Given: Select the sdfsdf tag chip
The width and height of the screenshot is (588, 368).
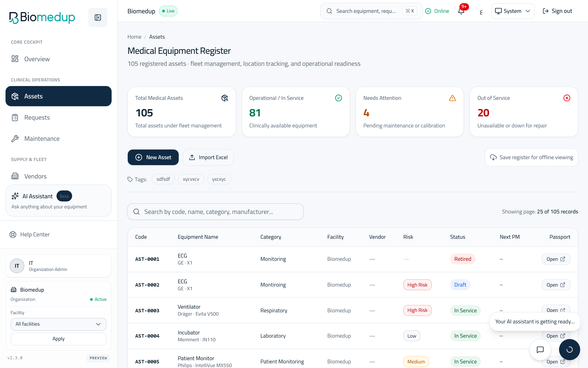Looking at the screenshot, I should [x=163, y=179].
